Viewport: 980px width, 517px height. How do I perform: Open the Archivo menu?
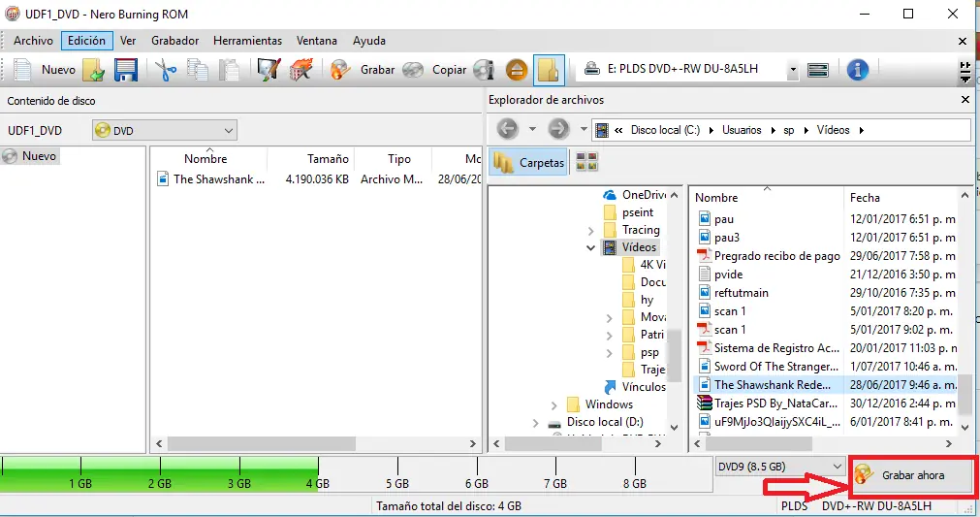(33, 41)
